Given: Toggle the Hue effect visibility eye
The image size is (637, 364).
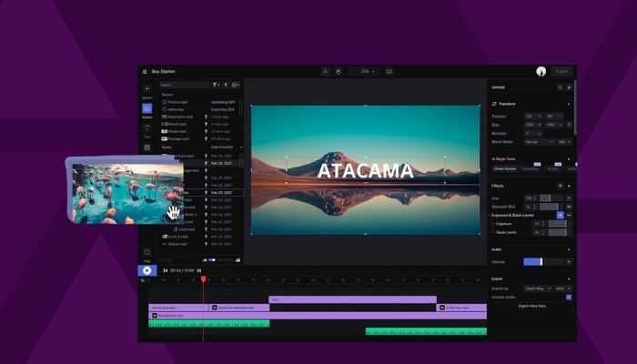Looking at the screenshot, I should point(569,198).
